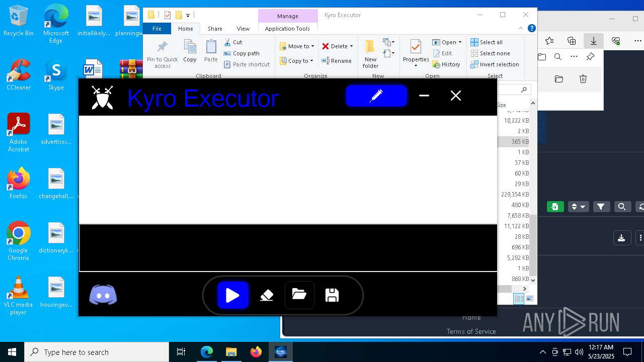Click Edit in the Open group
Viewport: 644px width, 362px height.
pos(442,53)
